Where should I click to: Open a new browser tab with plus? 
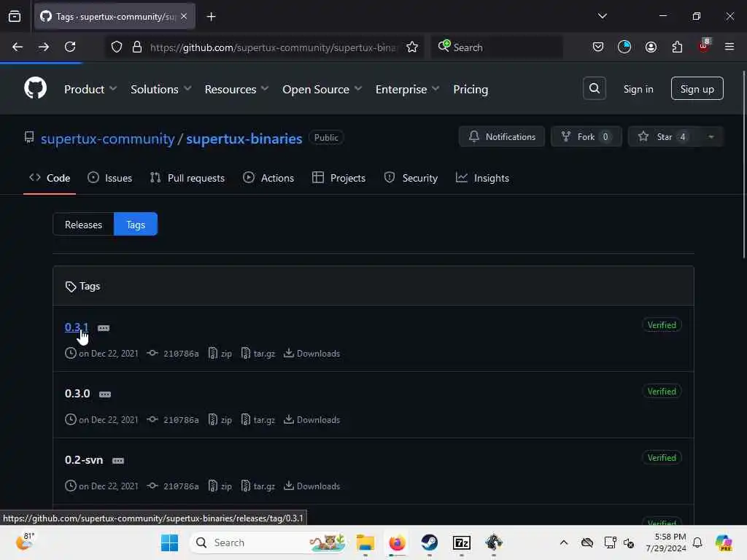(x=211, y=17)
